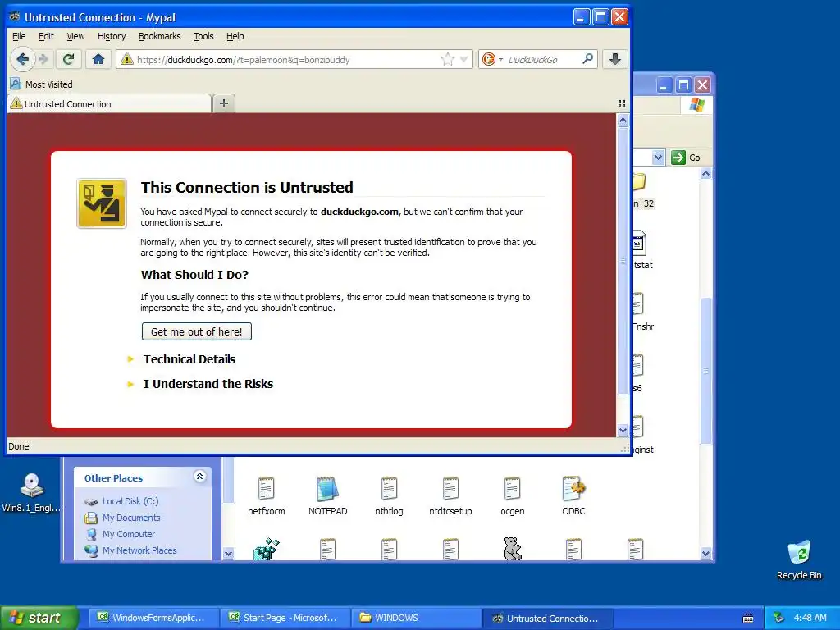Open the Windows Start button
The width and height of the screenshot is (840, 630).
39,618
